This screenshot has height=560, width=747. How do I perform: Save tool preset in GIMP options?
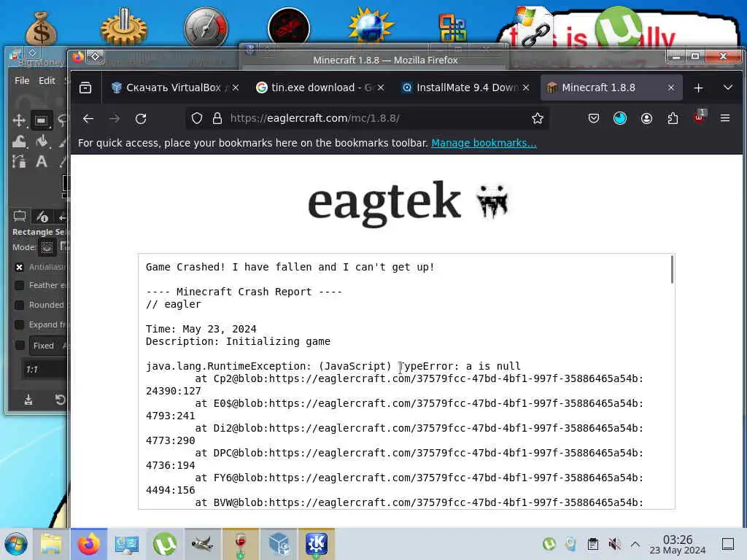click(x=28, y=400)
